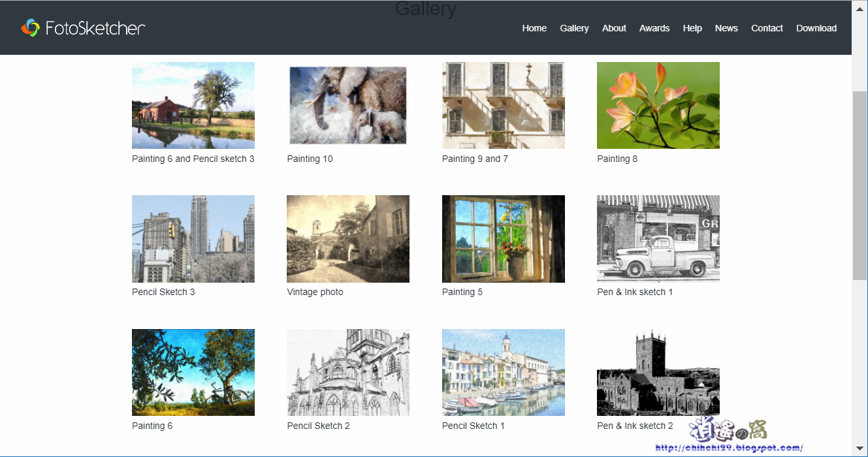Open the About page
The height and width of the screenshot is (457, 868).
[614, 28]
